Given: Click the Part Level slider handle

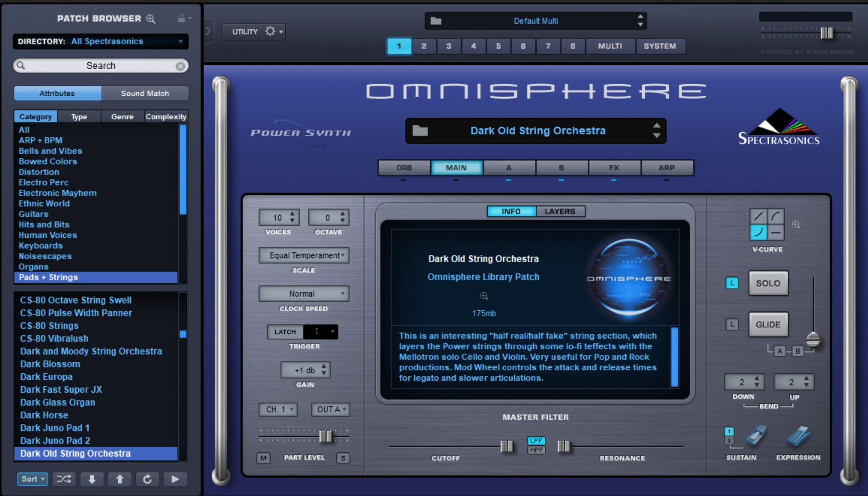Looking at the screenshot, I should 326,436.
